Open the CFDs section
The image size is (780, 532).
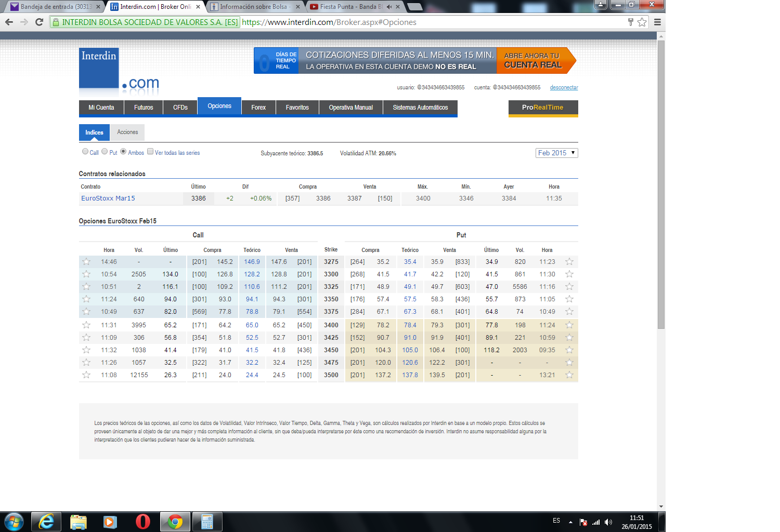click(x=180, y=108)
